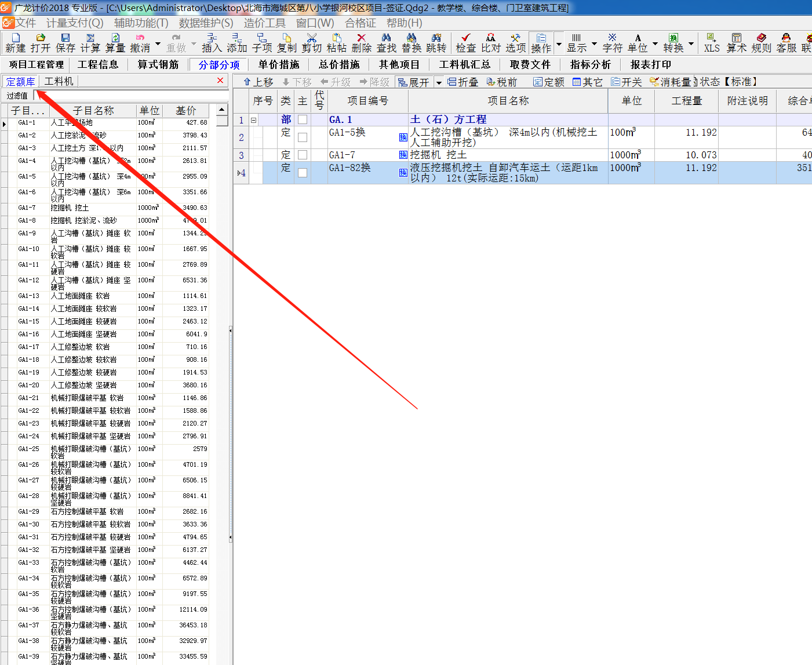Click the 折叠 (Collapse) button
Viewport: 812px width, 665px height.
(x=463, y=82)
